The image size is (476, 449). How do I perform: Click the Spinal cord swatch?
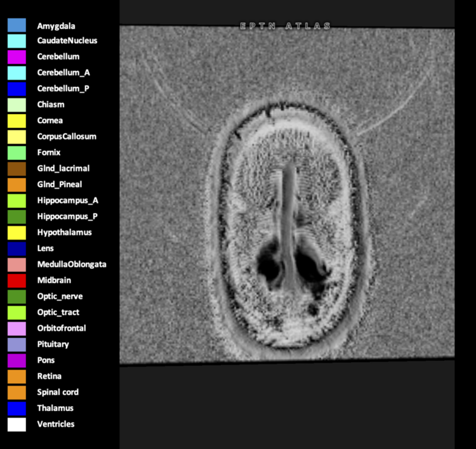click(x=17, y=393)
